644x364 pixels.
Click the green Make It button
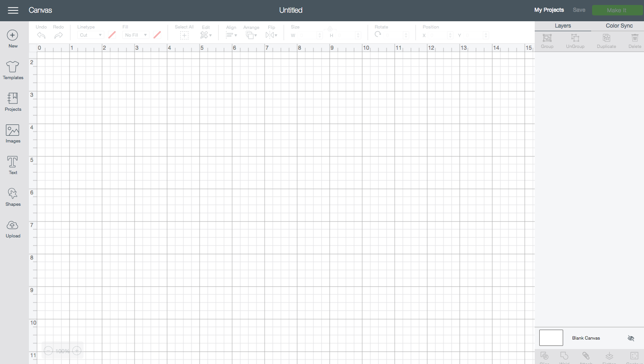pyautogui.click(x=616, y=10)
